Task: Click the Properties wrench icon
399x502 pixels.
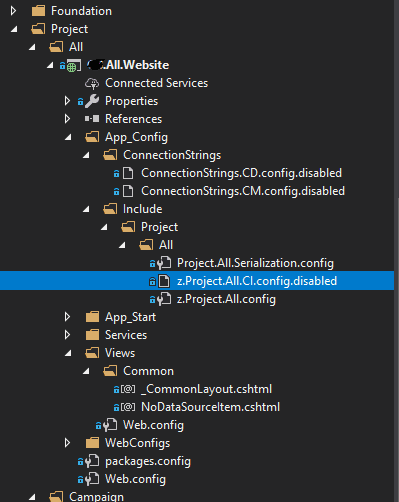Action: [92, 101]
